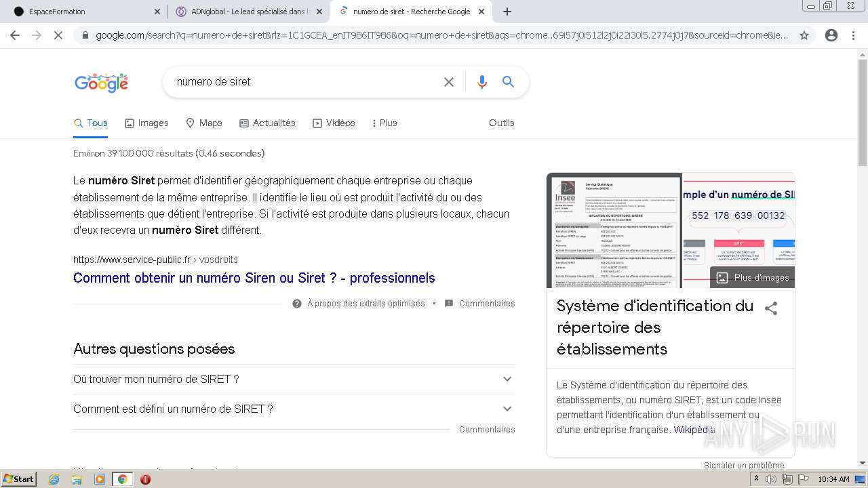The image size is (868, 488).
Task: Go back with browser back arrow
Action: coord(15,35)
